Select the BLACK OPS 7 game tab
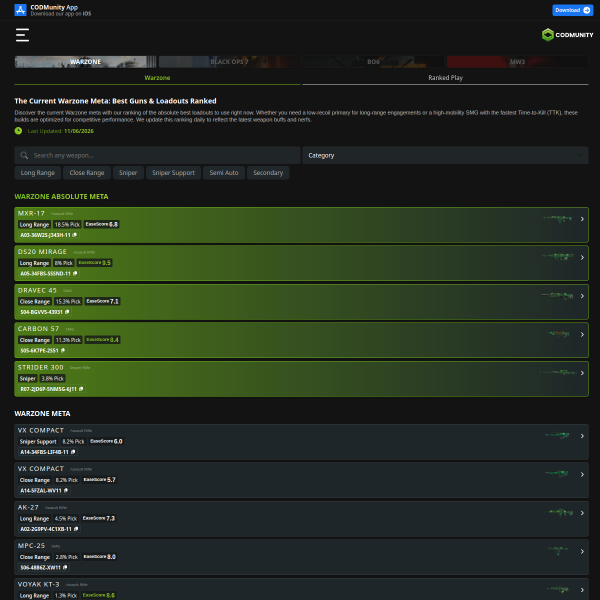This screenshot has width=600, height=600. [229, 62]
